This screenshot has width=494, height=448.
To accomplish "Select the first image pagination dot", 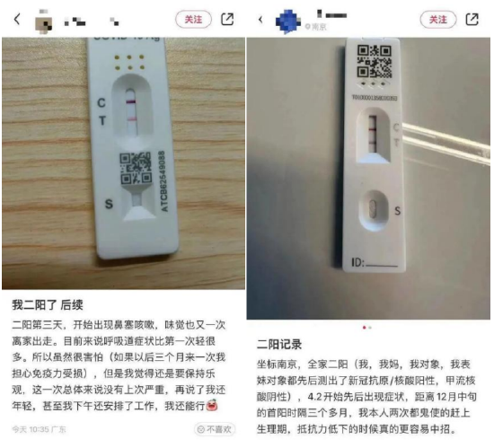I will [364, 328].
